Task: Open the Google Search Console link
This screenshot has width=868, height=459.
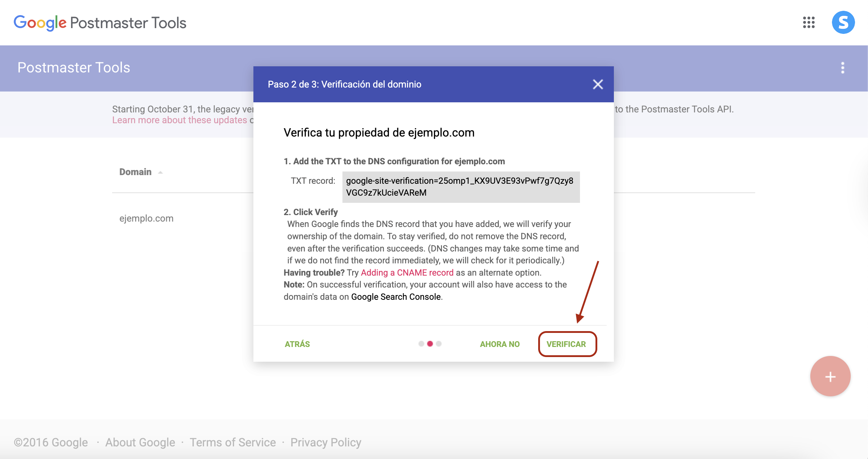Action: coord(396,297)
